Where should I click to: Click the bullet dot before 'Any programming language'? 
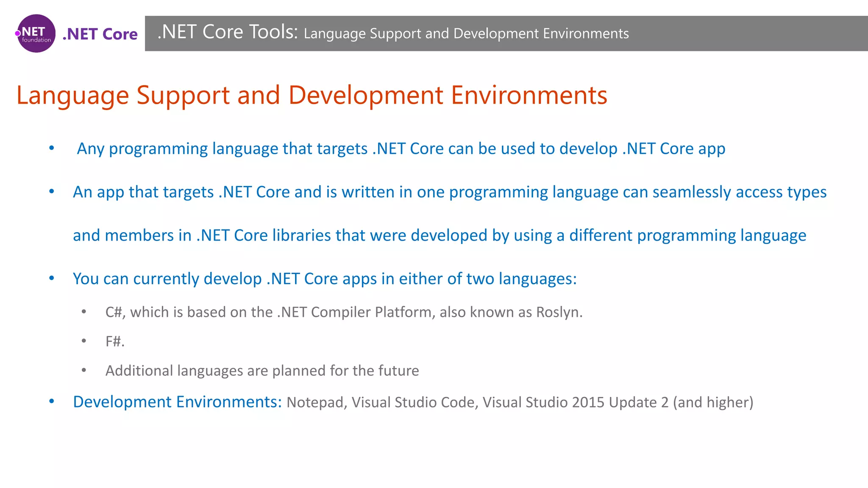coord(52,148)
